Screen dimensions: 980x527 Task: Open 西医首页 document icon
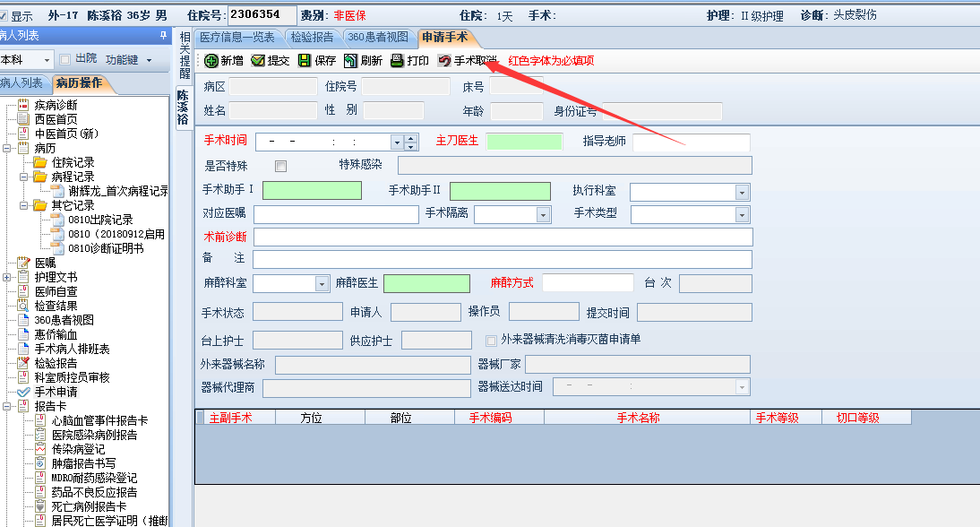point(23,119)
